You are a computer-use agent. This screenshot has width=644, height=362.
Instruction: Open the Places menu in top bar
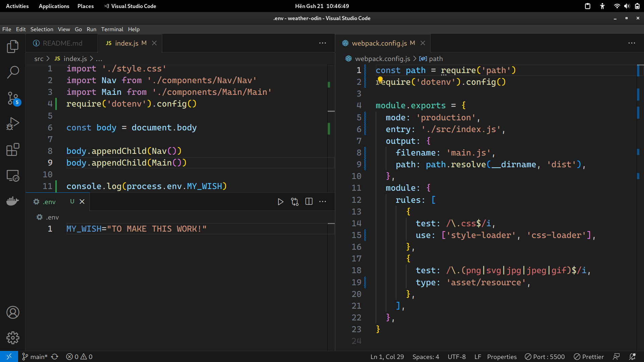point(86,6)
